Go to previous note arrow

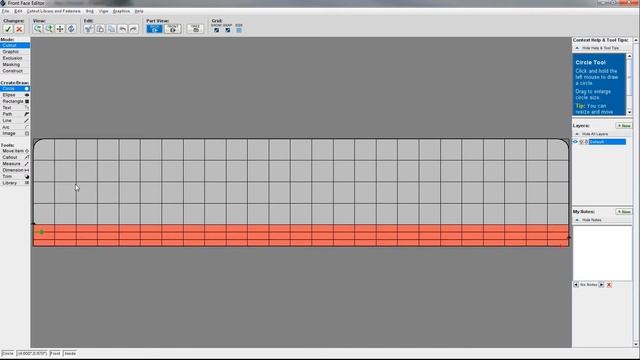coord(576,285)
